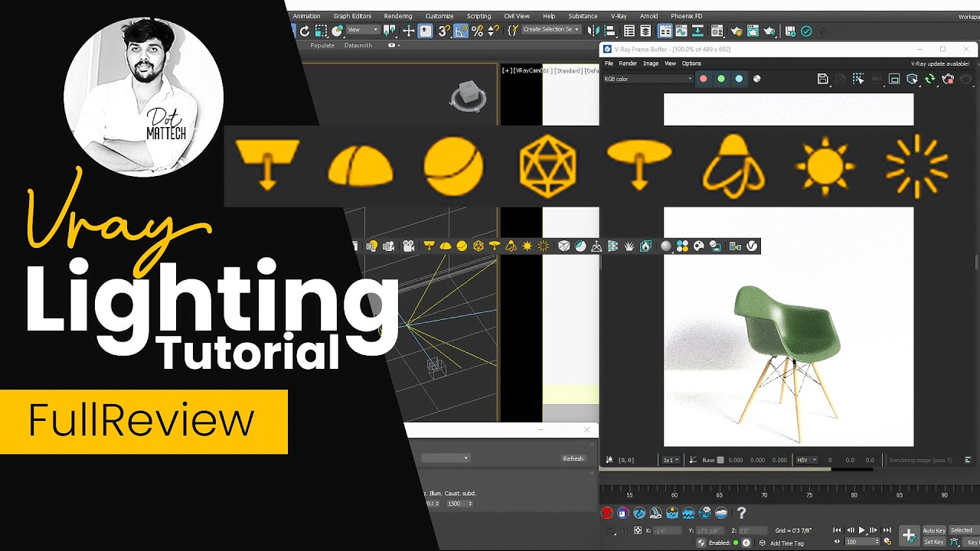The width and height of the screenshot is (980, 551).
Task: Toggle Angle Snap in main toolbar
Action: [461, 31]
